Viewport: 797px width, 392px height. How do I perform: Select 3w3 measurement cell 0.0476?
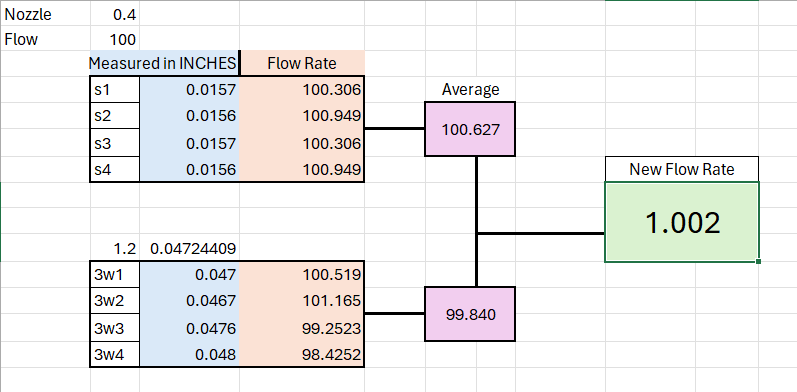189,328
